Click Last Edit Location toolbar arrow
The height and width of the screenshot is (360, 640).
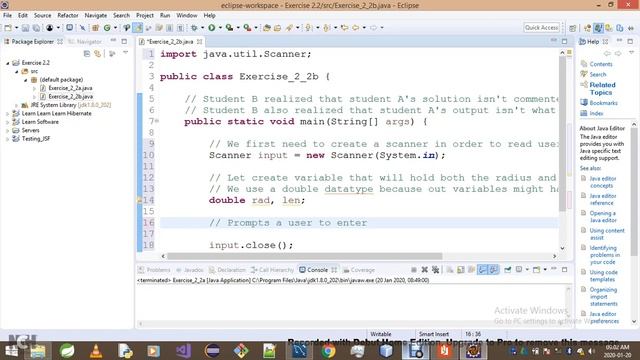point(344,27)
